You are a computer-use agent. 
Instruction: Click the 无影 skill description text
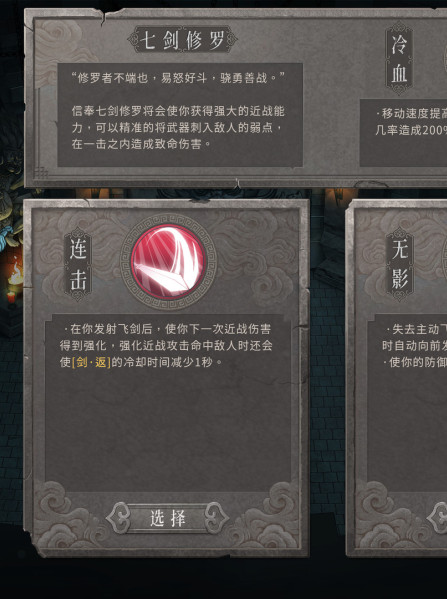click(x=414, y=345)
